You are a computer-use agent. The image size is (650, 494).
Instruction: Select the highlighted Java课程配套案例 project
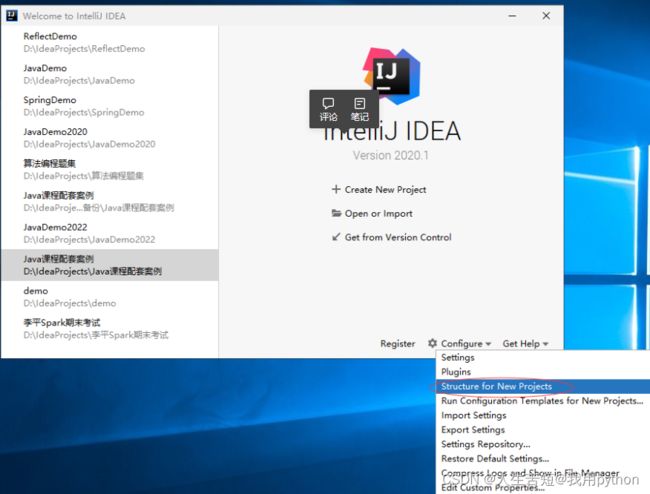[x=109, y=265]
